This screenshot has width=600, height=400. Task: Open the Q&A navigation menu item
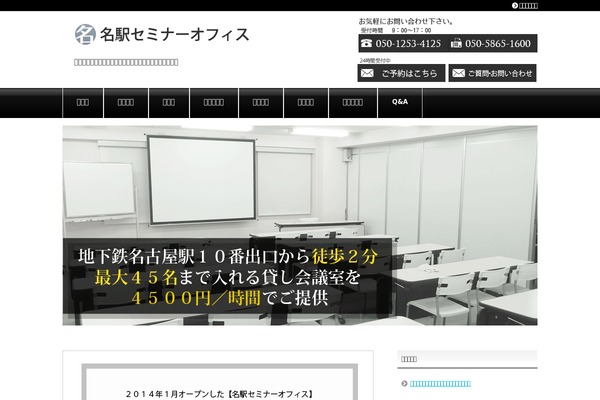[x=400, y=103]
